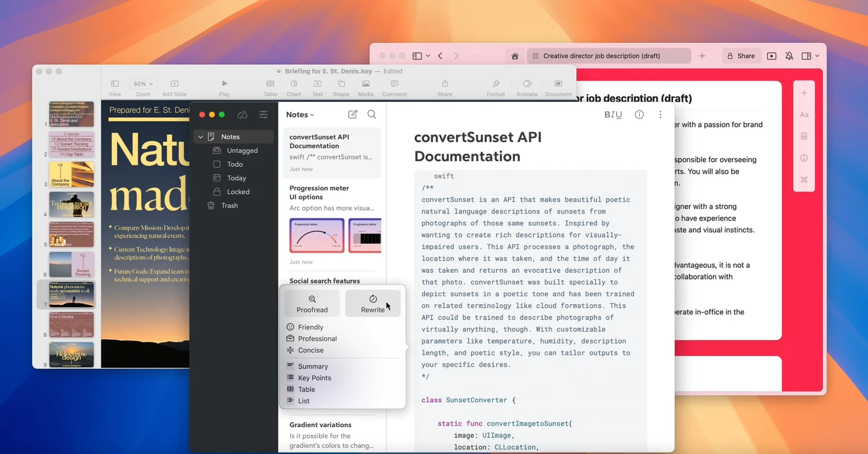Open the Format panel in Keynote
The image size is (868, 454).
(496, 84)
